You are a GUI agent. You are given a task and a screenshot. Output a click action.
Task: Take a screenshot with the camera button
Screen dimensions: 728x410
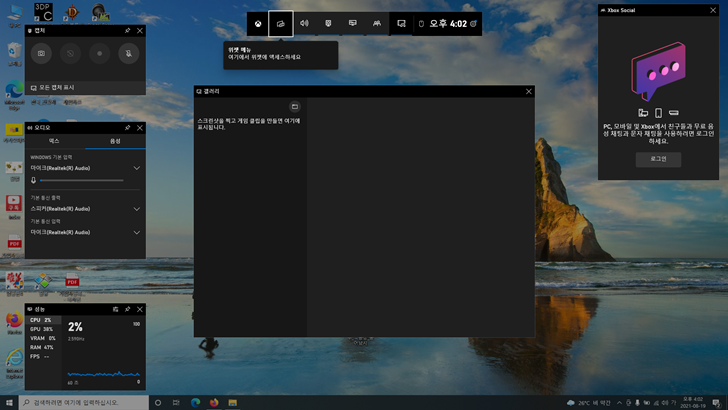tap(41, 53)
